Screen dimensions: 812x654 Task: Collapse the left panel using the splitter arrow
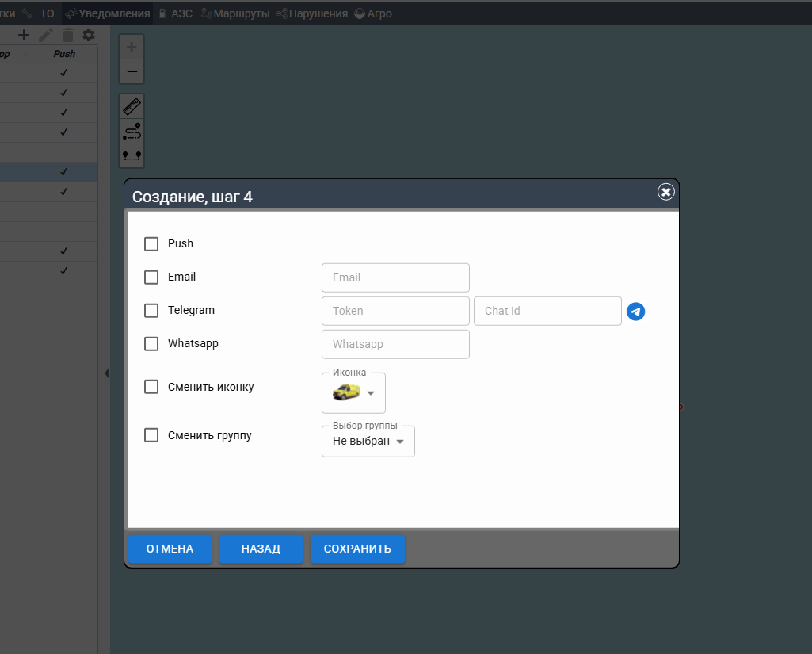[106, 373]
